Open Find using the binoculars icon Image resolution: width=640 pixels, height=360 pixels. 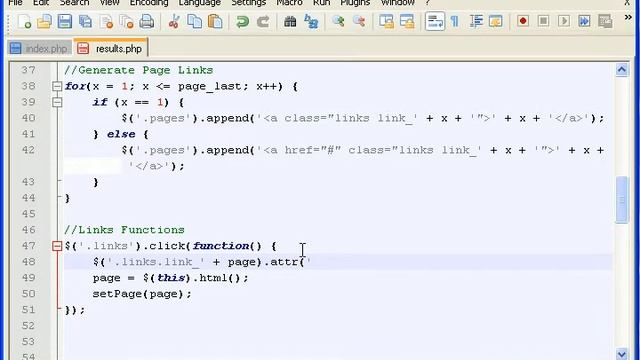pos(290,21)
